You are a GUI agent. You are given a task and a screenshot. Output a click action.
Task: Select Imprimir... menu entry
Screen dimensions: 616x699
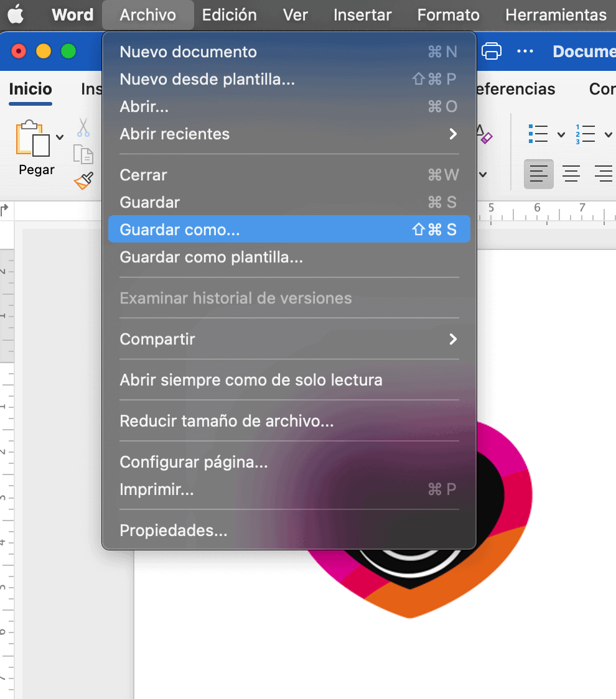(x=289, y=489)
